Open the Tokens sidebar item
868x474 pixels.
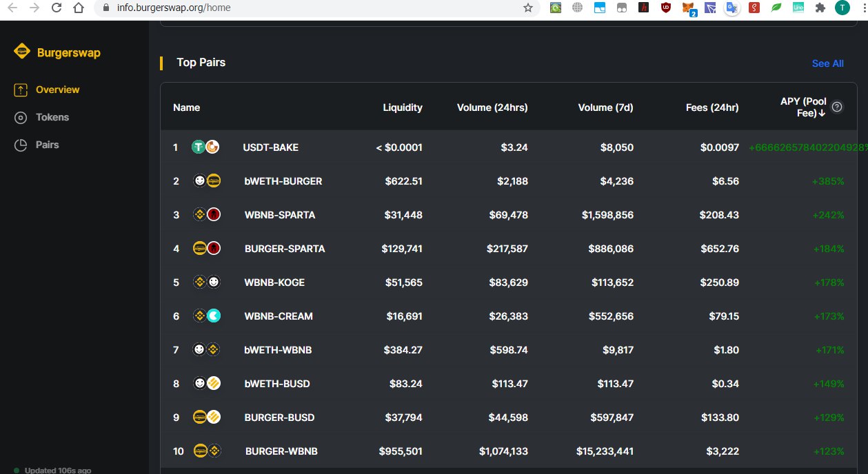pos(52,117)
